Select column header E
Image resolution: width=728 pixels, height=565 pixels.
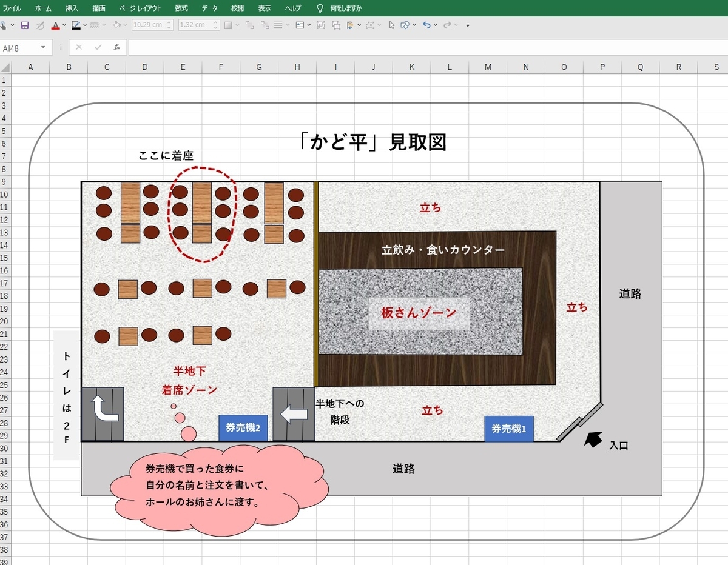point(183,67)
